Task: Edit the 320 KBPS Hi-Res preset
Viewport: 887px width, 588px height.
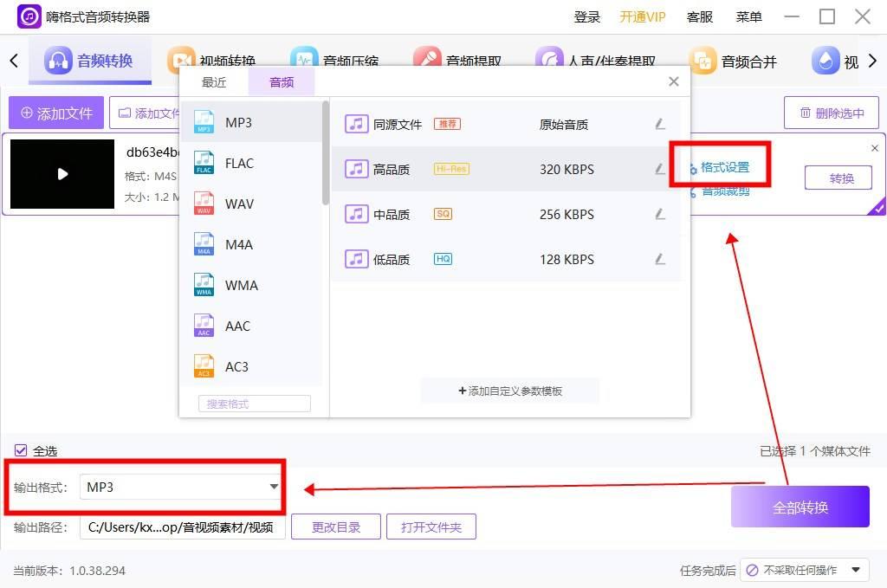Action: [661, 169]
